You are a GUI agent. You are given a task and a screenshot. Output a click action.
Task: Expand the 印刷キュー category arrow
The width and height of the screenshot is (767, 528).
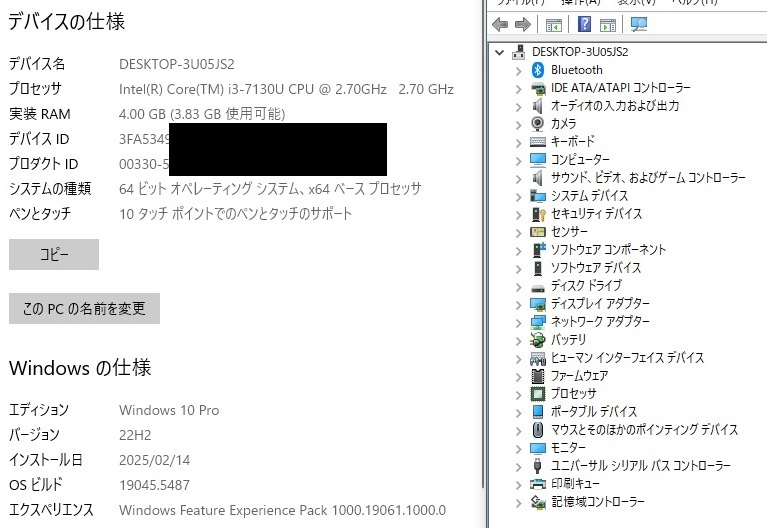[x=519, y=484]
